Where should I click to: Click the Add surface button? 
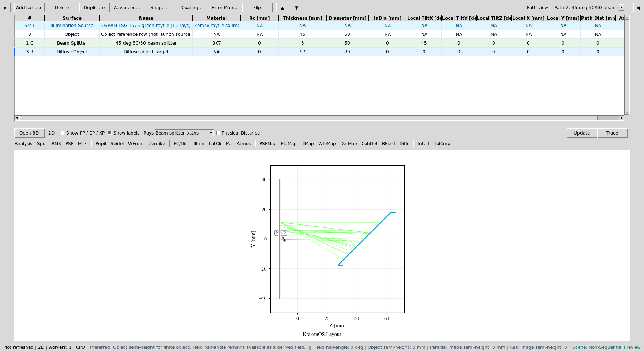tap(29, 8)
